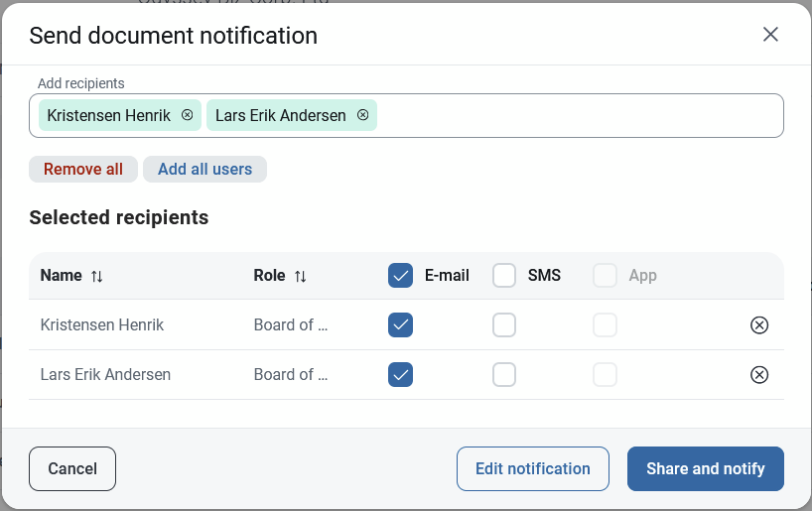Screen dimensions: 812x511
Task: Uncheck E-mail for Kristensen Henrik
Action: (x=400, y=325)
